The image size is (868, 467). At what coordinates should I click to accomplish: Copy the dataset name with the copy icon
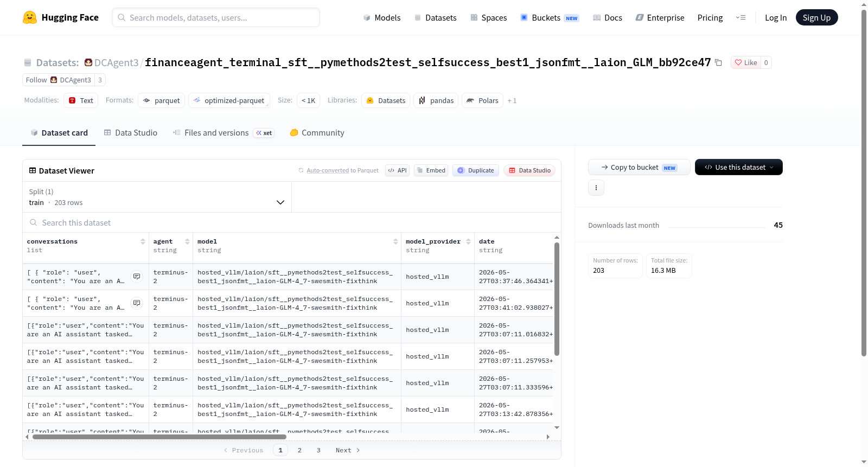(x=718, y=62)
